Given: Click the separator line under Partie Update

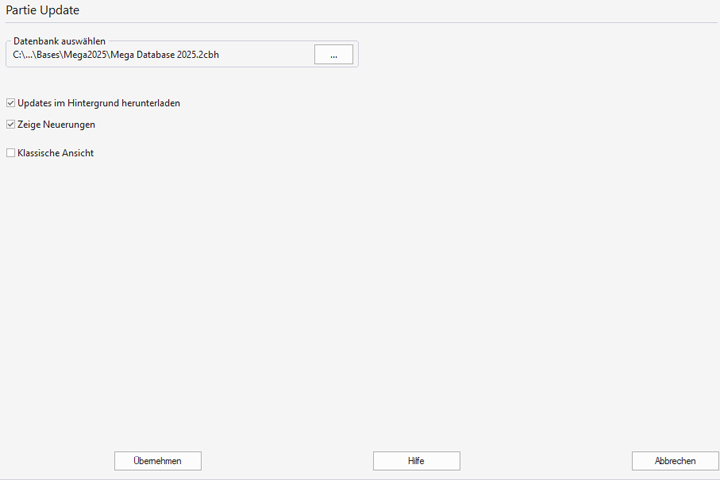Looking at the screenshot, I should (x=360, y=22).
